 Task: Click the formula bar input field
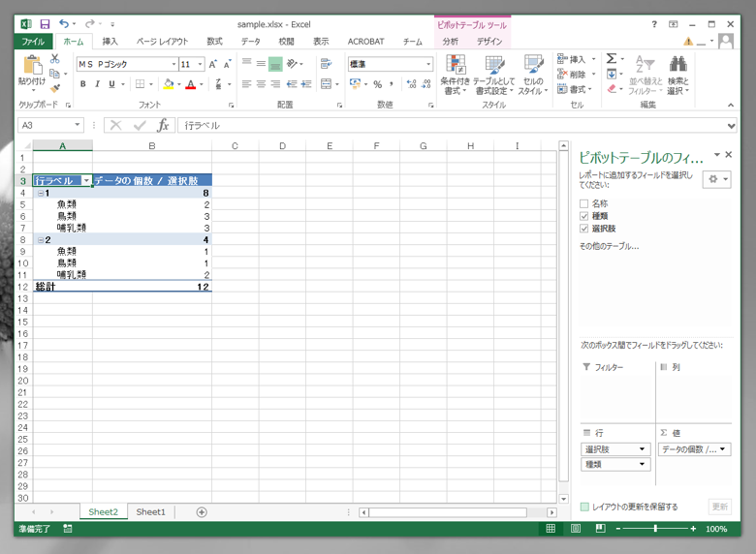[x=453, y=126]
